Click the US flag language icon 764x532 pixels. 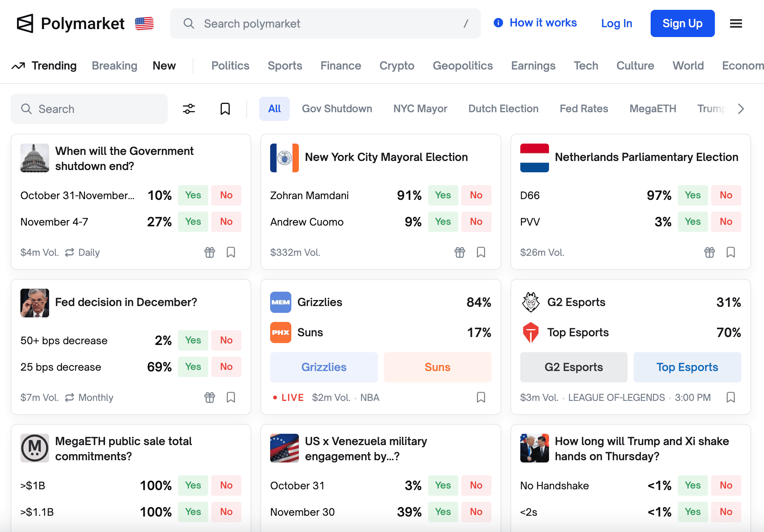pyautogui.click(x=144, y=23)
